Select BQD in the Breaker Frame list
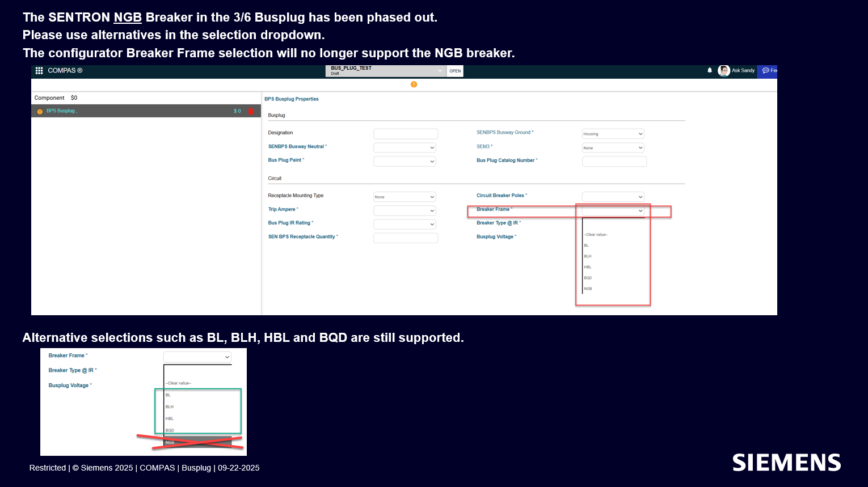 (x=588, y=278)
